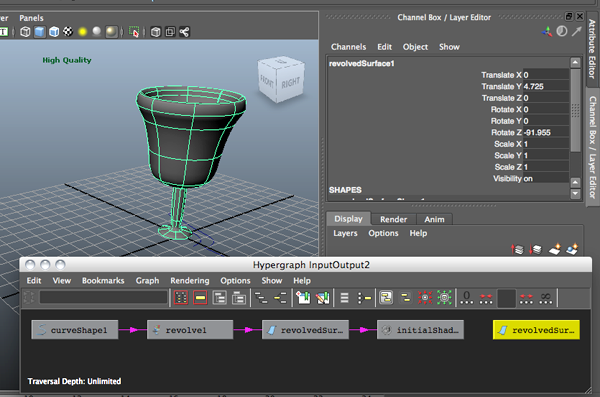The width and height of the screenshot is (600, 397).
Task: Toggle textured display checker icon
Action: coord(68,31)
